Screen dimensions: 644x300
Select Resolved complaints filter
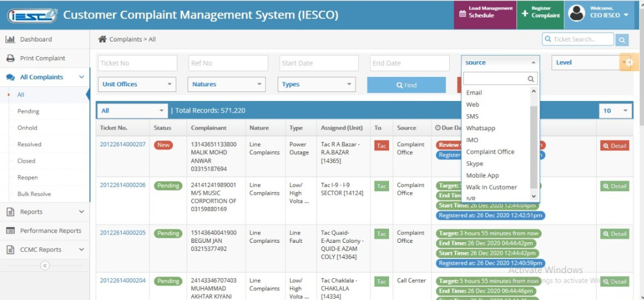pyautogui.click(x=29, y=145)
